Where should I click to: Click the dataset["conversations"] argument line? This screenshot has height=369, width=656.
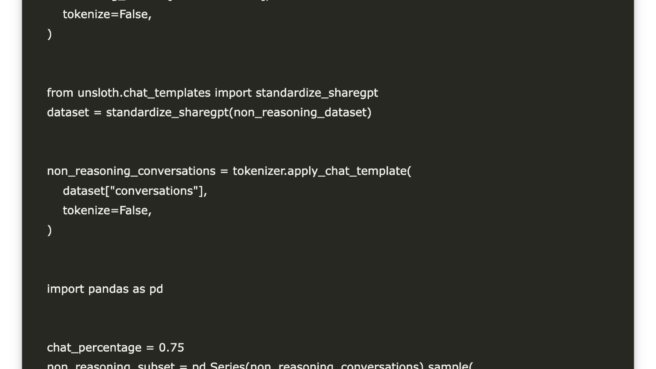(x=135, y=191)
